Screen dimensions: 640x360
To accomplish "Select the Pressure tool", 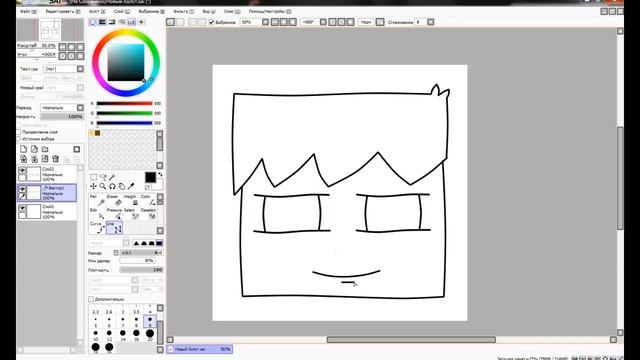I will (114, 214).
